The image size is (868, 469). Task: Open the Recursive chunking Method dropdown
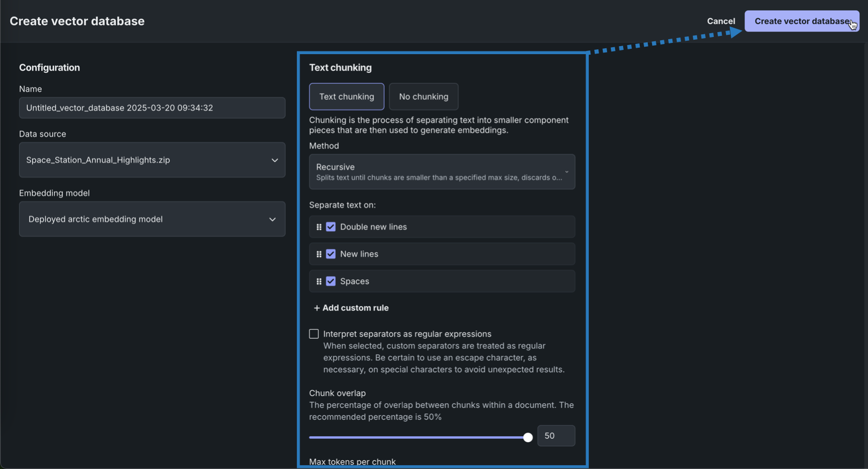point(442,172)
